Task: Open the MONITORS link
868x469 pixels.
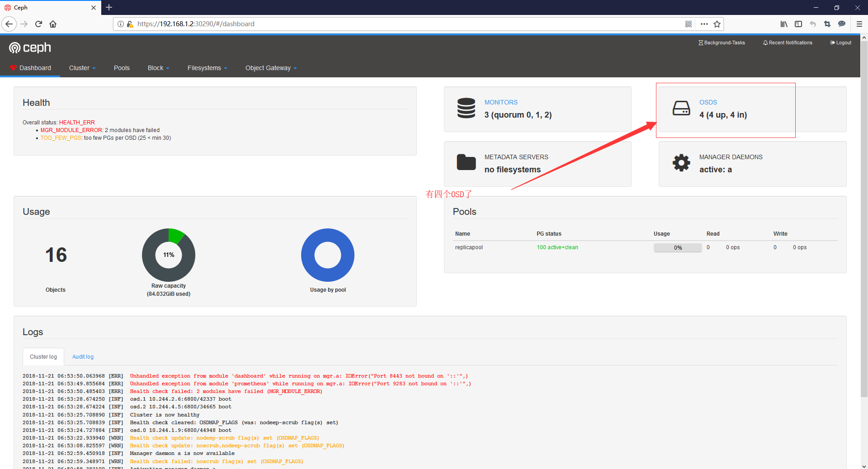Action: (501, 102)
